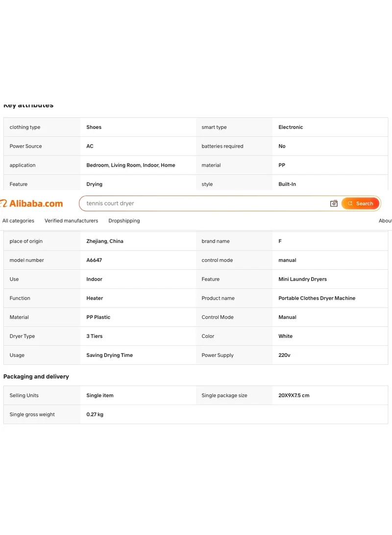
Task: Open the Dropshipping menu item
Action: click(124, 221)
